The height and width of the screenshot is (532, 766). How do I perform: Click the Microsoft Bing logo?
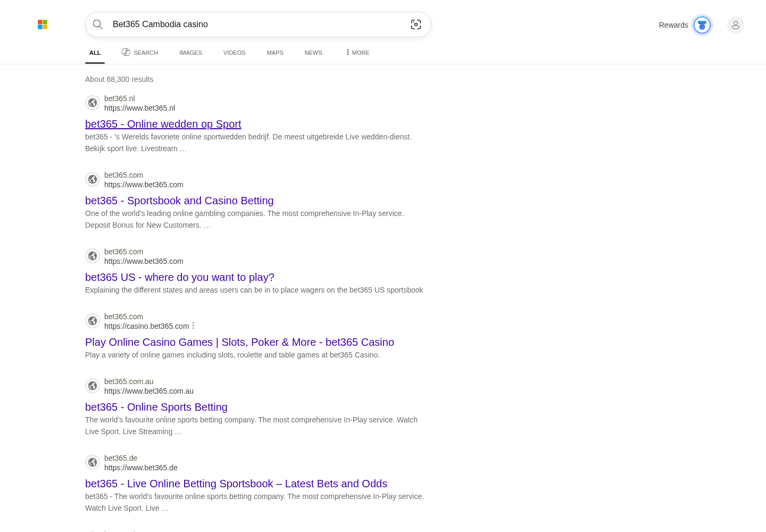tap(43, 24)
